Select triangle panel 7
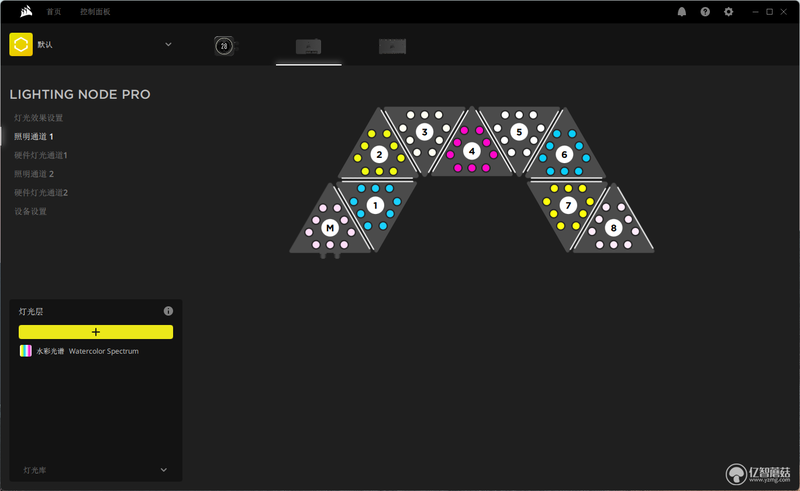Screen dimensions: 800x491 click(568, 205)
